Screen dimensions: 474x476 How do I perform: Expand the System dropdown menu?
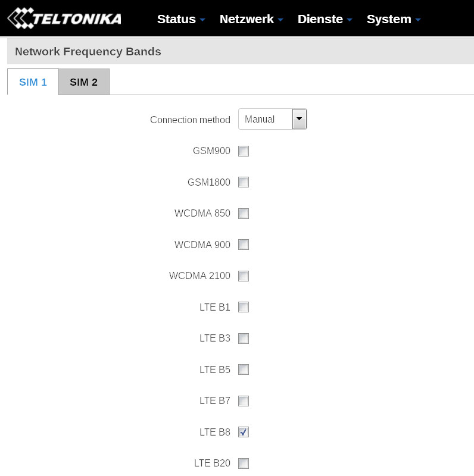[x=393, y=19]
